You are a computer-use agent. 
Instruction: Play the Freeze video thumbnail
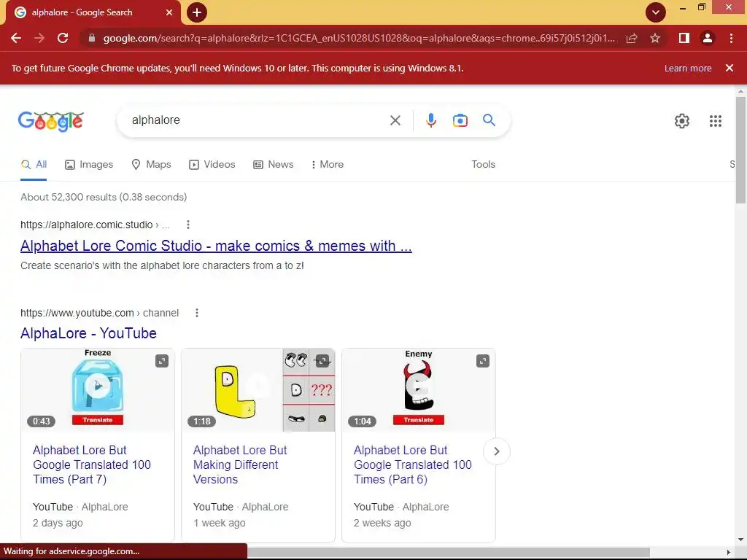pyautogui.click(x=98, y=385)
